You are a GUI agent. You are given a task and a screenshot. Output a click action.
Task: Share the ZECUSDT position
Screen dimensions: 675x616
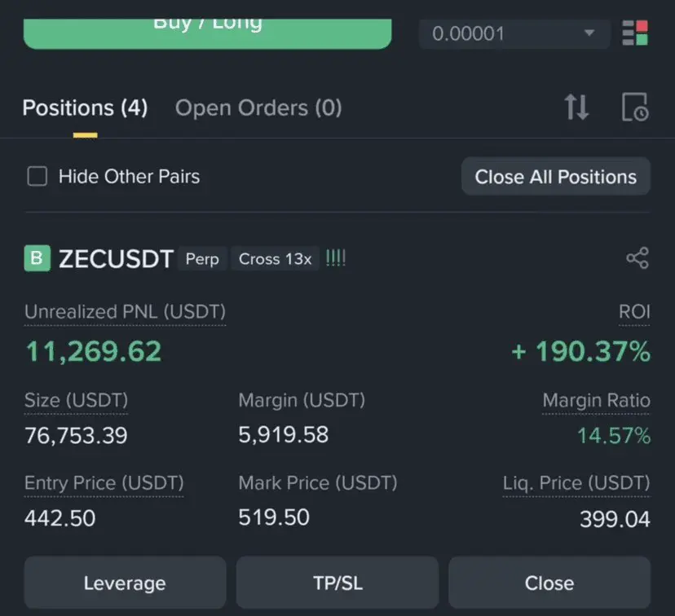637,259
